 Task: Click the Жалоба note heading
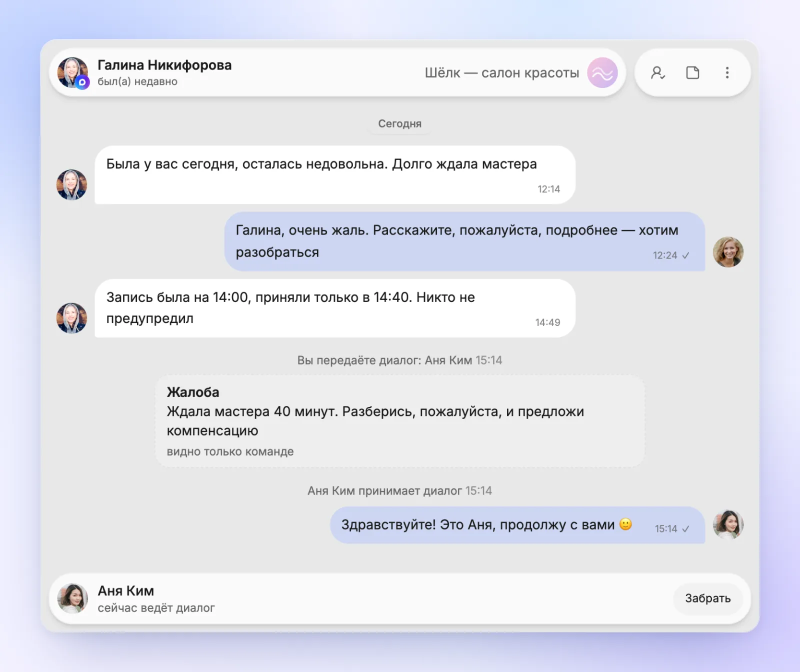193,392
